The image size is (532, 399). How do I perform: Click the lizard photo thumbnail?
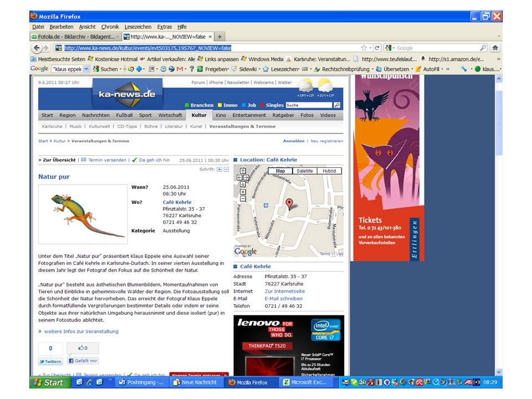[83, 214]
